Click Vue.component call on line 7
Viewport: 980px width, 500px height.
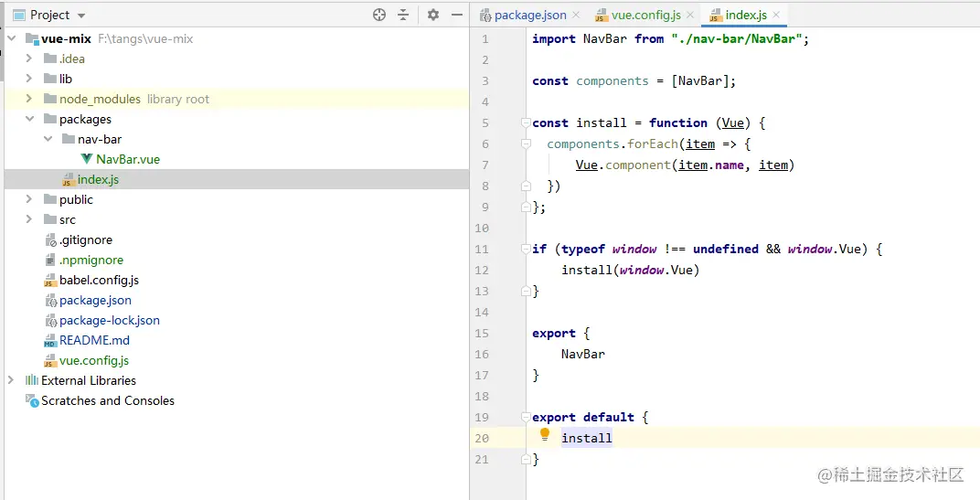(x=623, y=165)
